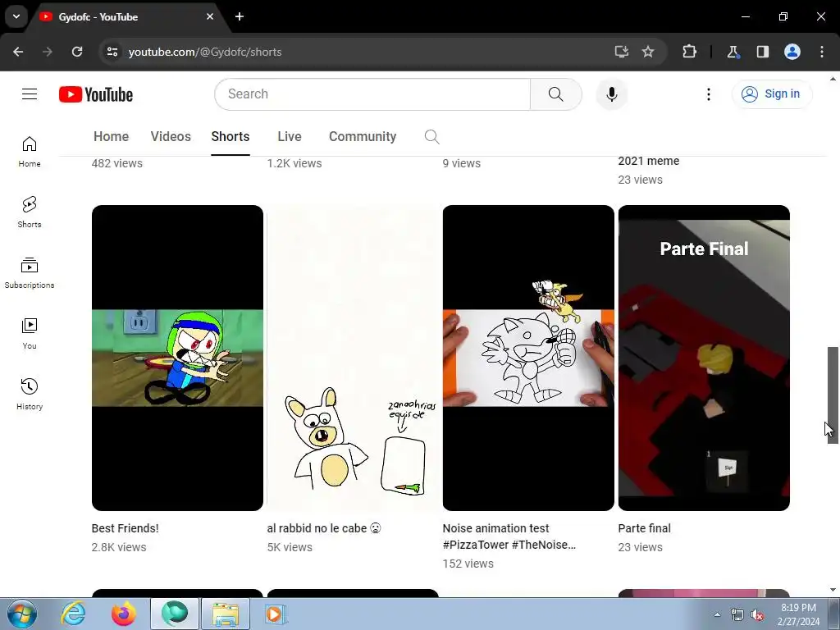
Task: Open 'Noise animation test' title link
Action: [509, 536]
